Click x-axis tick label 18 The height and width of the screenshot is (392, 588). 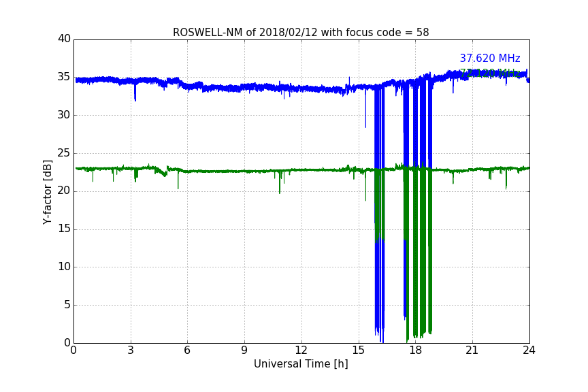[x=415, y=350]
